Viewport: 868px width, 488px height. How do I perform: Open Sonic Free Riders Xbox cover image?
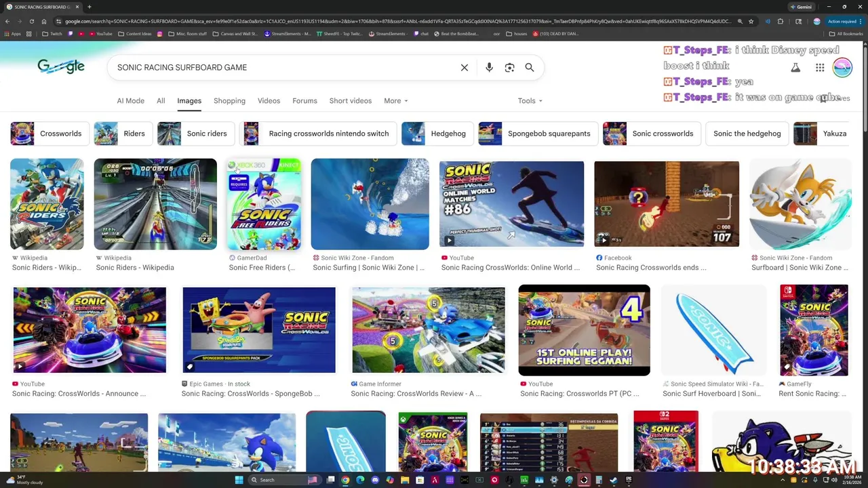[264, 205]
